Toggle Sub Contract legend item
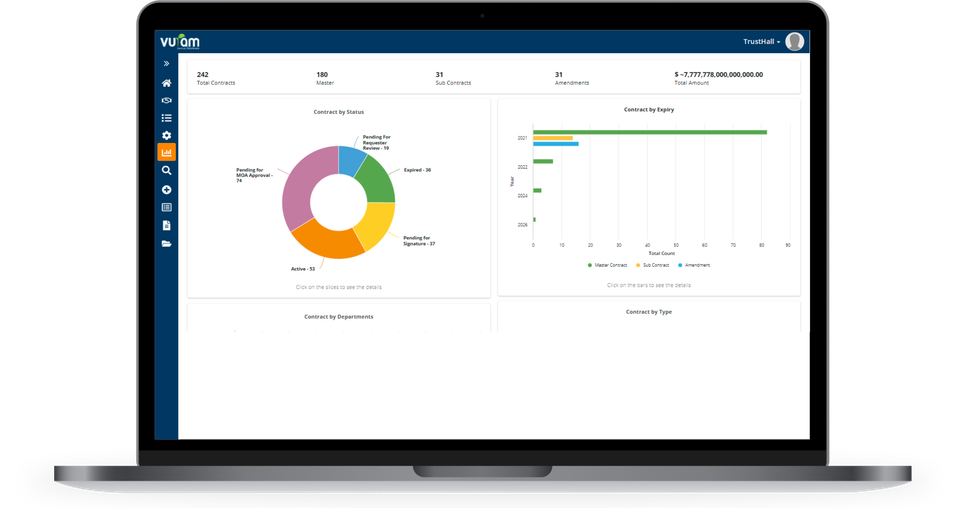 point(653,265)
